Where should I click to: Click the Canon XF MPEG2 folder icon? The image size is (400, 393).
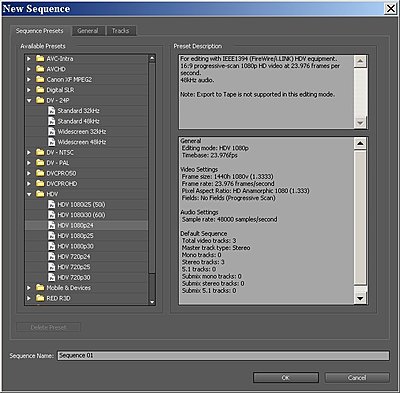click(x=40, y=79)
